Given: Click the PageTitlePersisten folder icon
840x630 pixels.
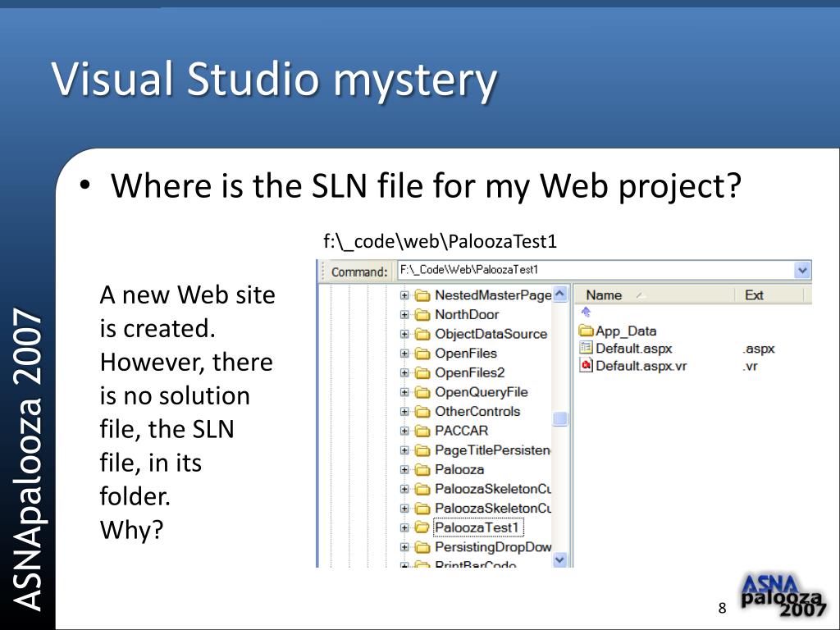Looking at the screenshot, I should point(422,450).
